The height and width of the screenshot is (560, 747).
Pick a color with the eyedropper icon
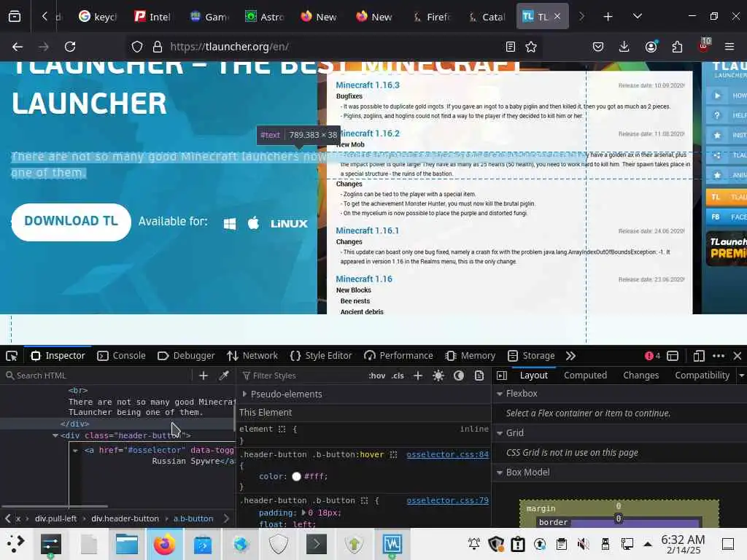click(x=224, y=376)
